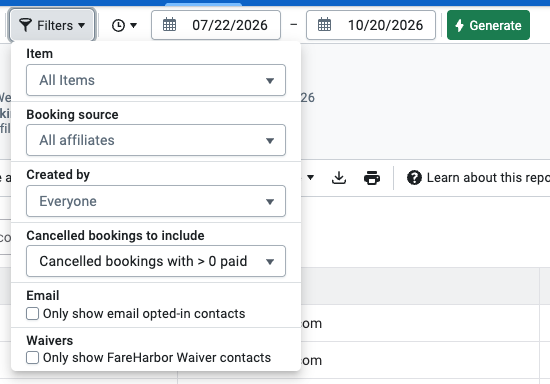Open the All affiliates booking source dropdown

[156, 140]
